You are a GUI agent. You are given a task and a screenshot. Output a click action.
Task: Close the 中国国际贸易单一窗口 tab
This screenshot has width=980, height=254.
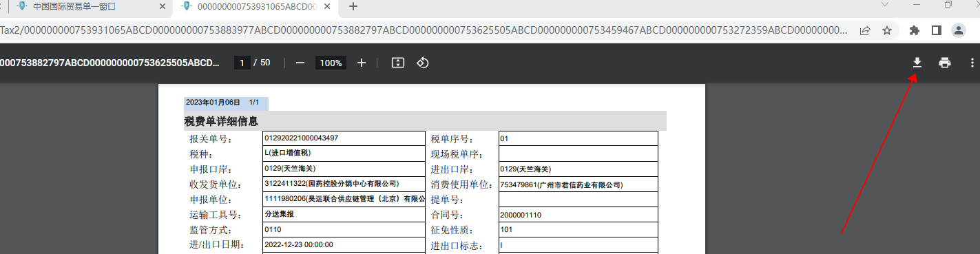coord(163,6)
